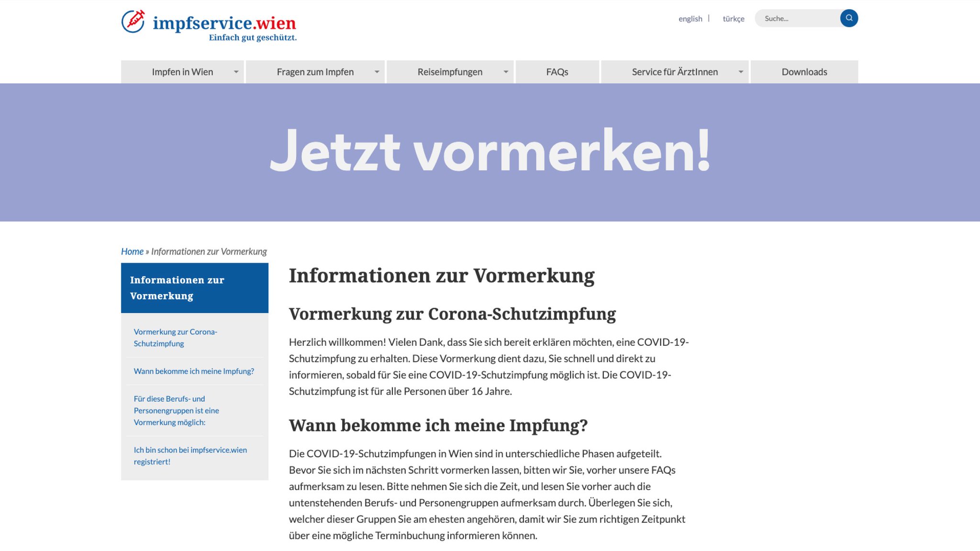The width and height of the screenshot is (980, 551).
Task: Open sidebar link Ich bin schon registriert
Action: 190,456
